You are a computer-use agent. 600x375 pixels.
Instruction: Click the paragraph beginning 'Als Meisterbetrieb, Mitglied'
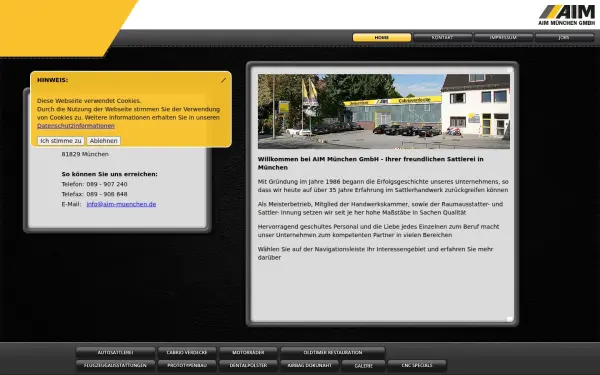point(380,208)
